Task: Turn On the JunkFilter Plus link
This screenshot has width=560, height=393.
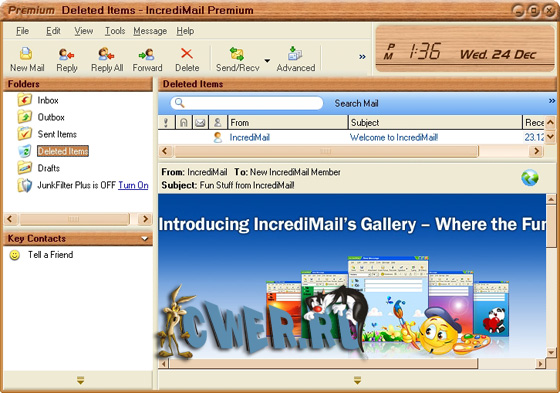Action: (133, 185)
